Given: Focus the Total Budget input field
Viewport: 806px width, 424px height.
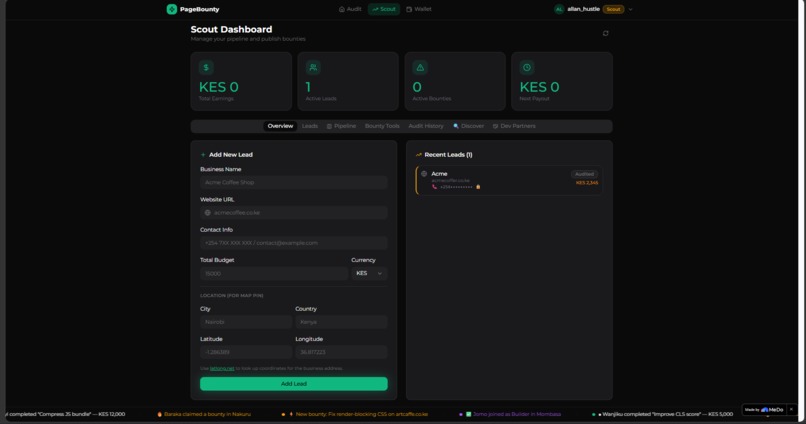Looking at the screenshot, I should point(273,273).
